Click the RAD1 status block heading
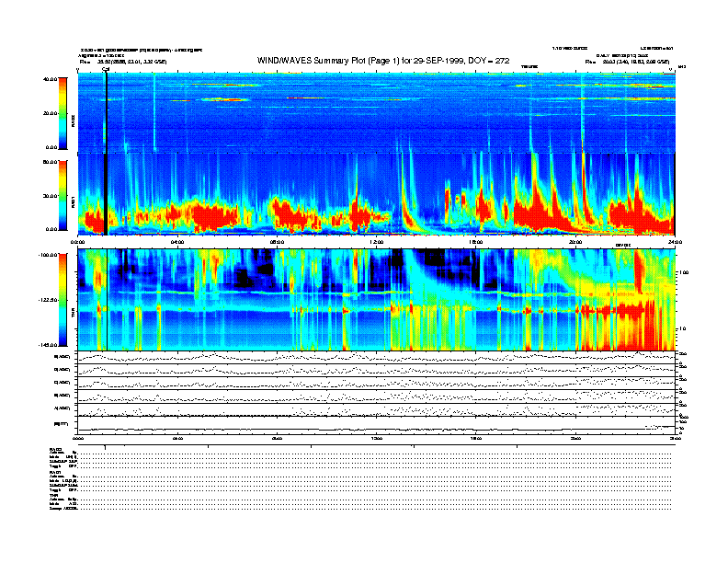The width and height of the screenshot is (728, 563). point(56,472)
